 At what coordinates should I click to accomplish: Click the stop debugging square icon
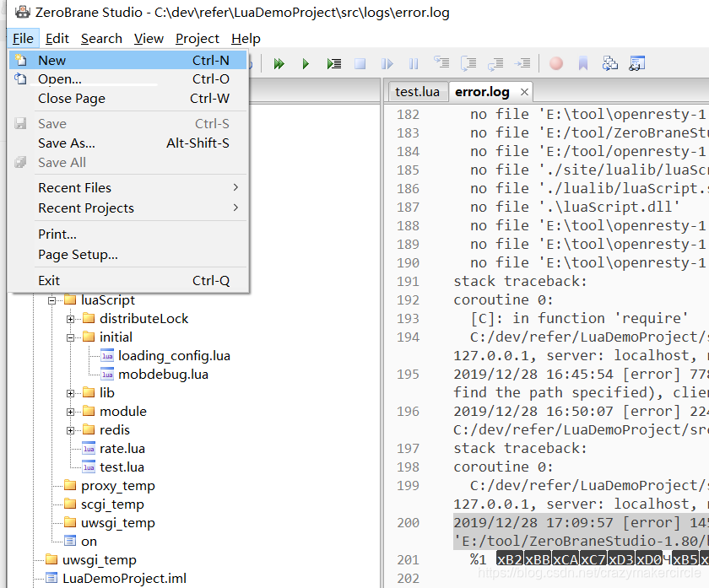360,64
